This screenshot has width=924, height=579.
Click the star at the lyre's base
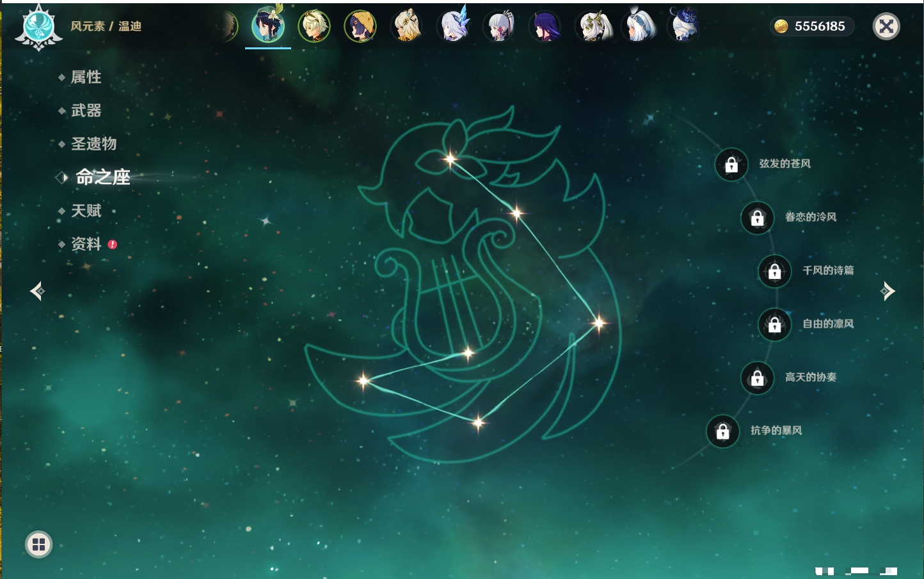[468, 353]
